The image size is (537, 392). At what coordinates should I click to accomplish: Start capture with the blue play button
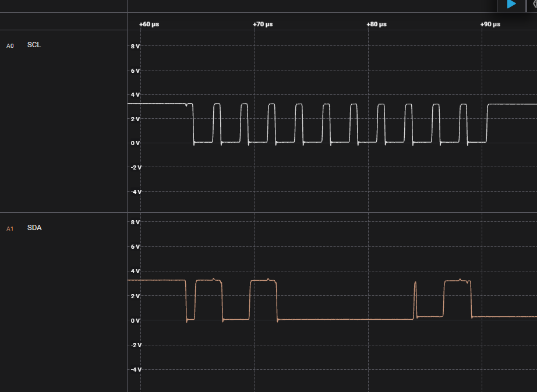pyautogui.click(x=511, y=4)
